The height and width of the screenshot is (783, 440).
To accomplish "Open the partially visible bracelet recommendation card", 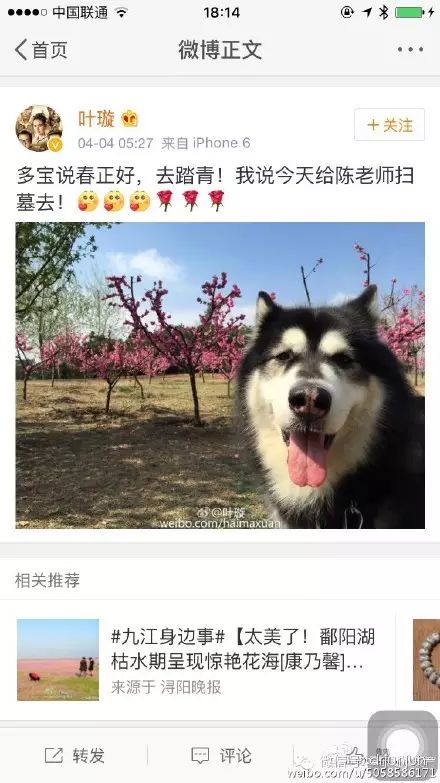I will (427, 660).
